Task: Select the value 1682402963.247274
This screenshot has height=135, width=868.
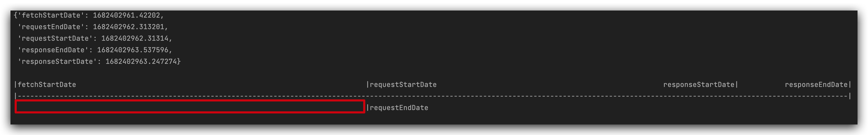Action: point(141,61)
